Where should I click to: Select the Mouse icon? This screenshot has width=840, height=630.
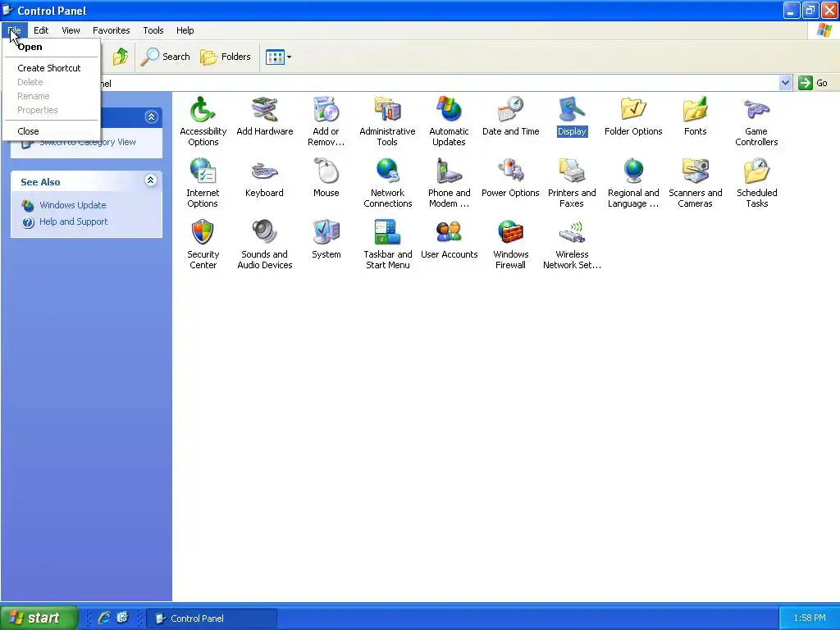(326, 178)
